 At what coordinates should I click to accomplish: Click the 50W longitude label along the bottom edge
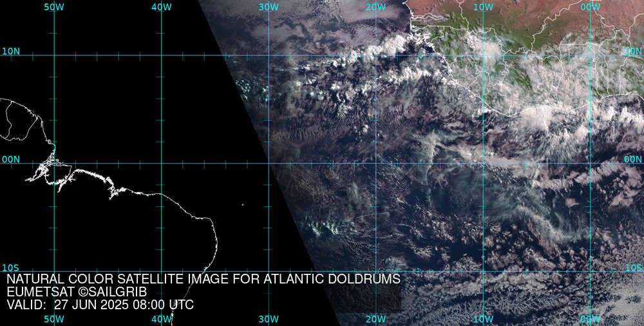coord(54,320)
